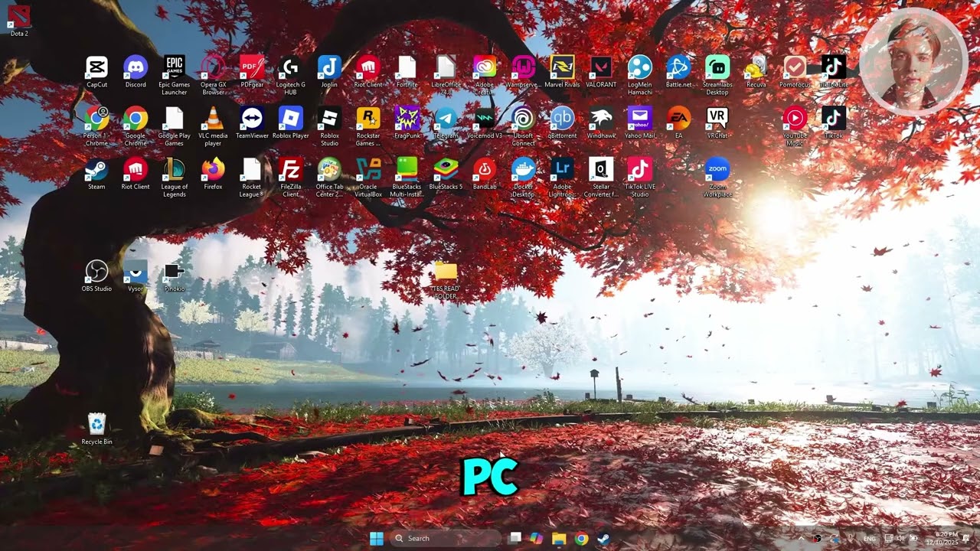
Task: Open the FileZilla Client shortcut
Action: pos(291,177)
